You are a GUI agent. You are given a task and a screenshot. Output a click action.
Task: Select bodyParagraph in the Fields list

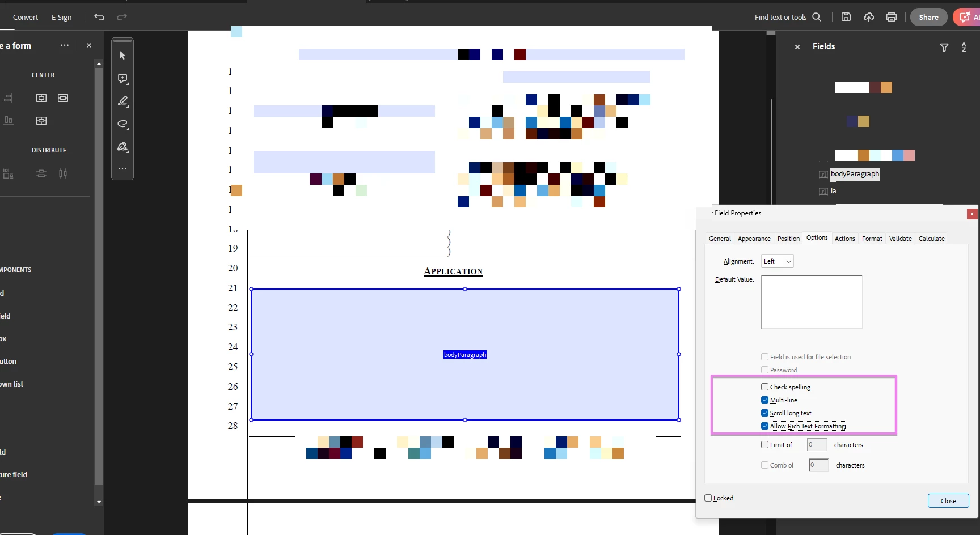(x=855, y=174)
